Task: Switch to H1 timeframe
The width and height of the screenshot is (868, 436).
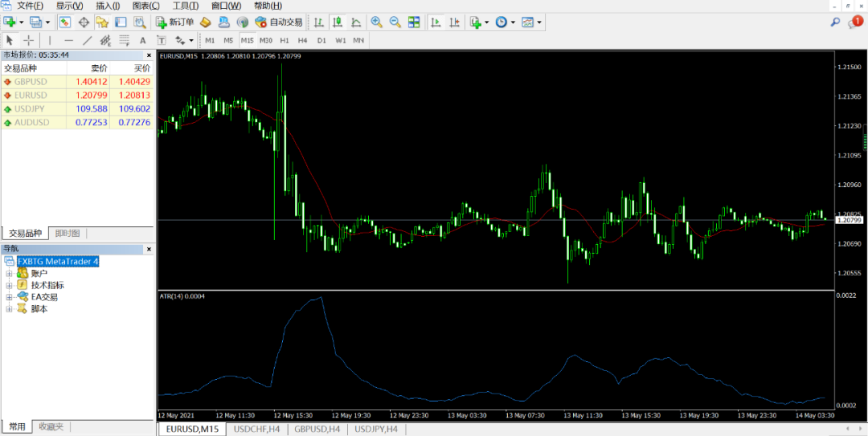Action: pyautogui.click(x=284, y=40)
